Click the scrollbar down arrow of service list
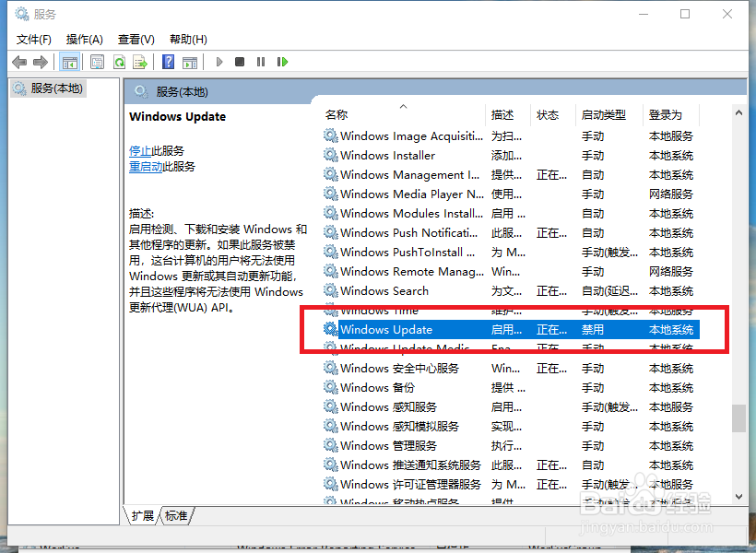 point(738,496)
